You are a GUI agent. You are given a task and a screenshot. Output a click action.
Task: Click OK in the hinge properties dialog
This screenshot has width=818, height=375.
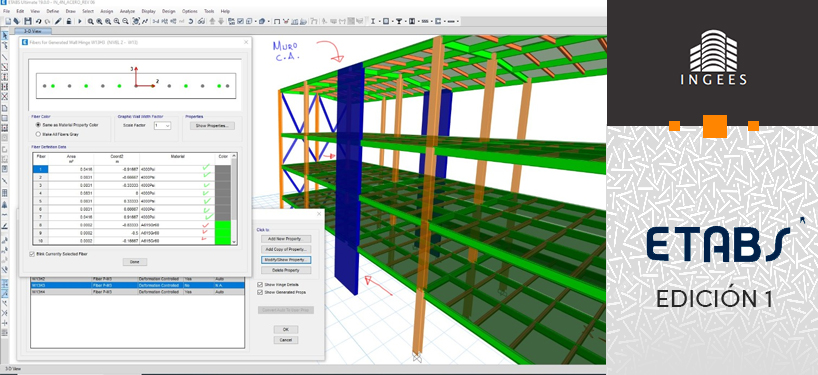(x=286, y=330)
